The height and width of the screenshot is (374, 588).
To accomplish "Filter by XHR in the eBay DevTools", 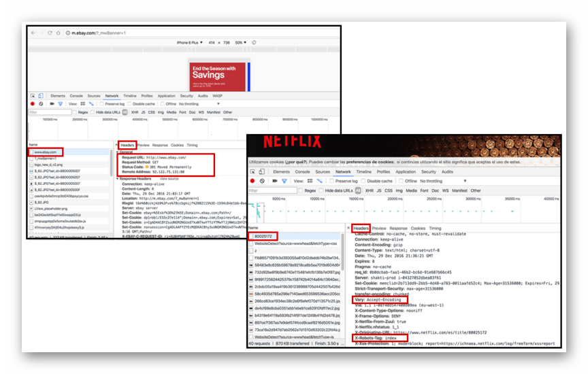I will click(135, 112).
